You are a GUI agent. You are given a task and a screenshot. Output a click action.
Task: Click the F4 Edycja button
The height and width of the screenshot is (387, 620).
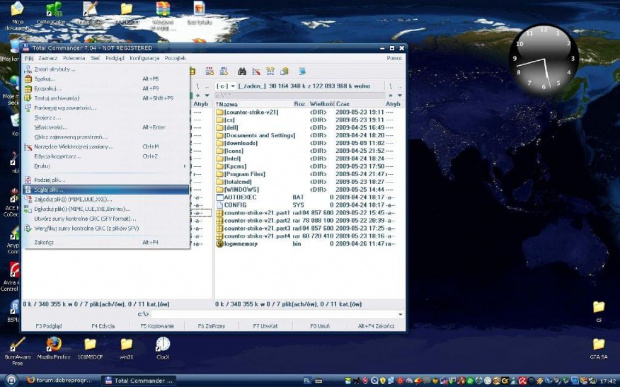103,326
